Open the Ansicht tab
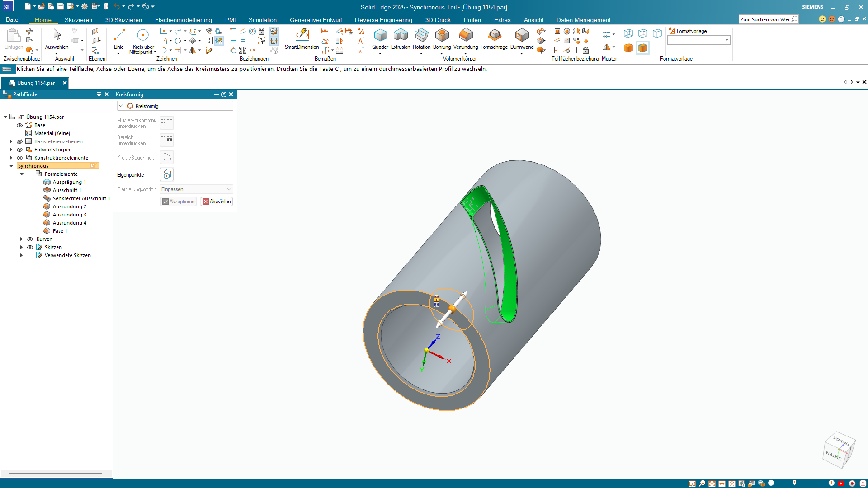The image size is (868, 488). [533, 20]
